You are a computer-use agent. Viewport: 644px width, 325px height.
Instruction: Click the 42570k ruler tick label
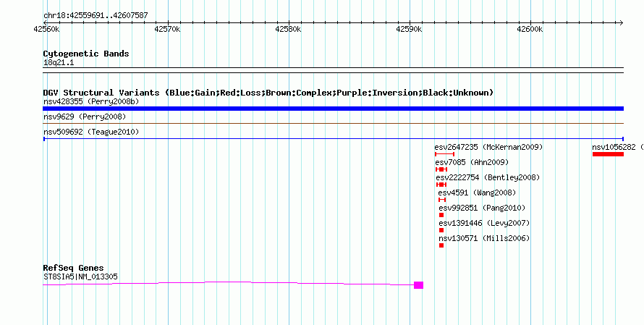coord(167,29)
